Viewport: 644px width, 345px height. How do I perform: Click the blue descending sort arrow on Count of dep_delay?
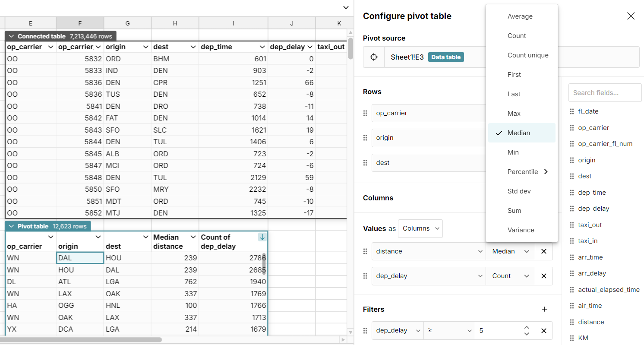coord(262,237)
